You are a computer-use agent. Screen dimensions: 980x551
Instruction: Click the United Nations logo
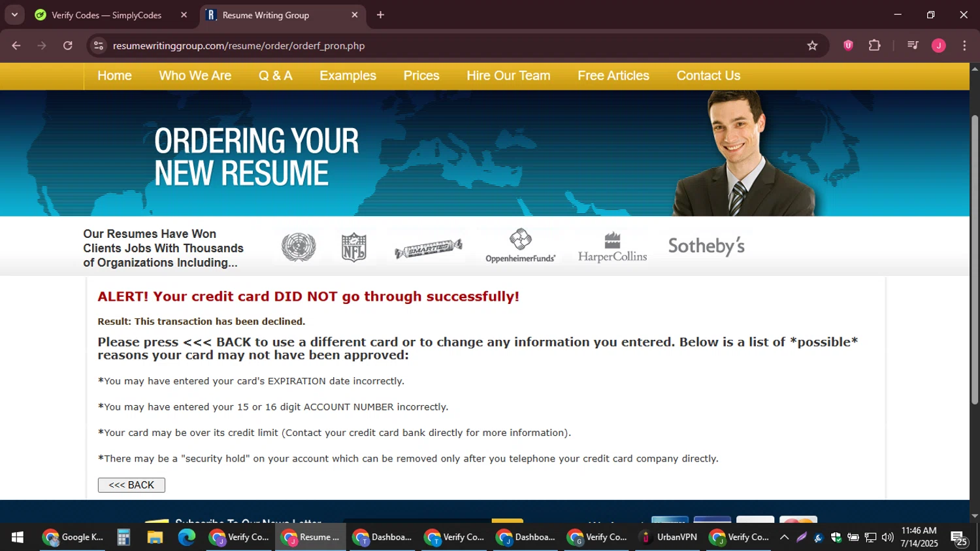pyautogui.click(x=299, y=247)
